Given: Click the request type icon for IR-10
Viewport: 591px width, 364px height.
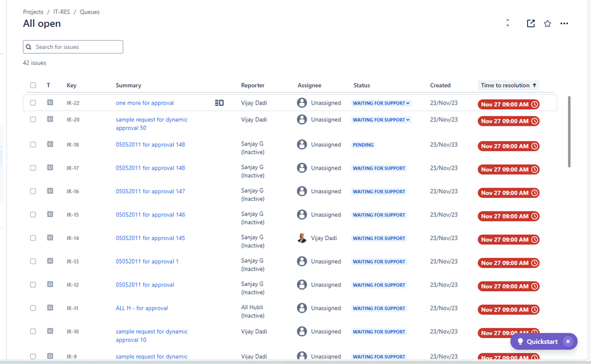Looking at the screenshot, I should pyautogui.click(x=50, y=331).
